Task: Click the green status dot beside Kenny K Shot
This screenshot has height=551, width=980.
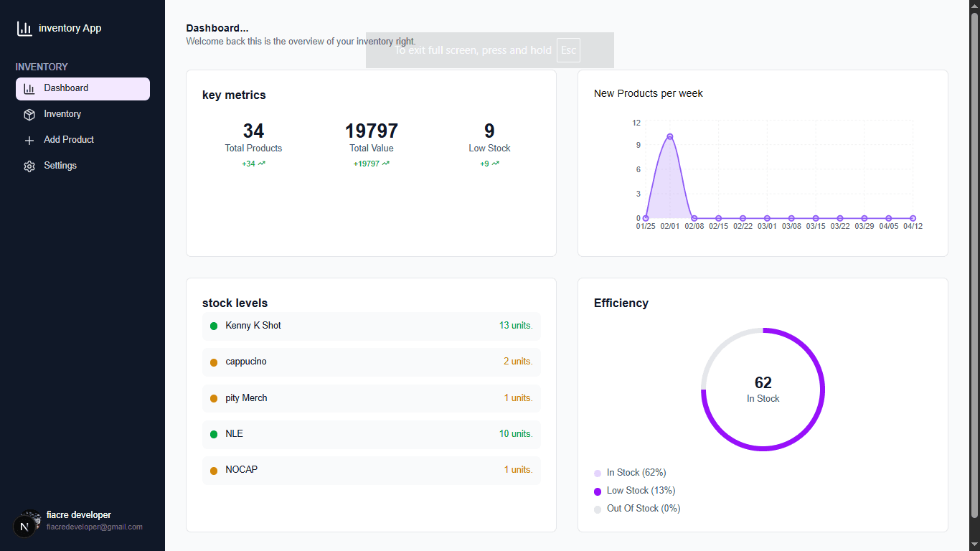Action: (213, 325)
